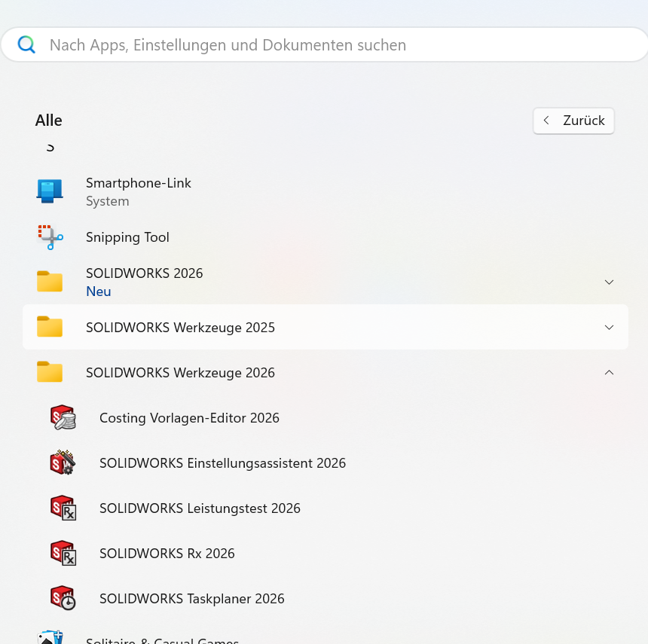Click the Leistungstest Rx icon

[63, 508]
